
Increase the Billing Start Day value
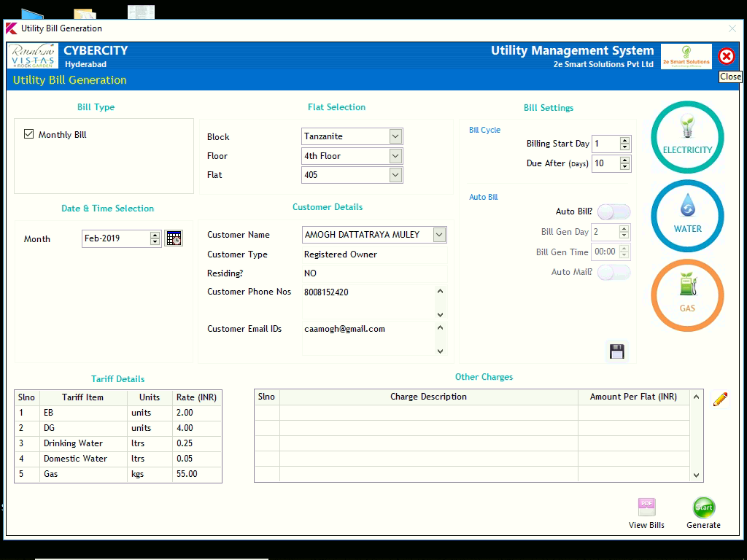coord(624,140)
